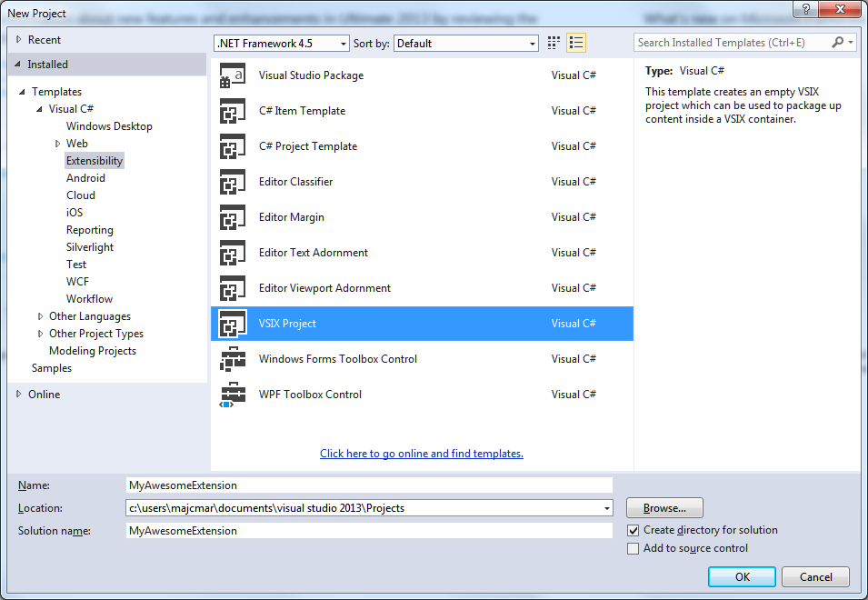The width and height of the screenshot is (868, 600).
Task: Select Windows Forms Toolbox Control name
Action: (x=338, y=359)
